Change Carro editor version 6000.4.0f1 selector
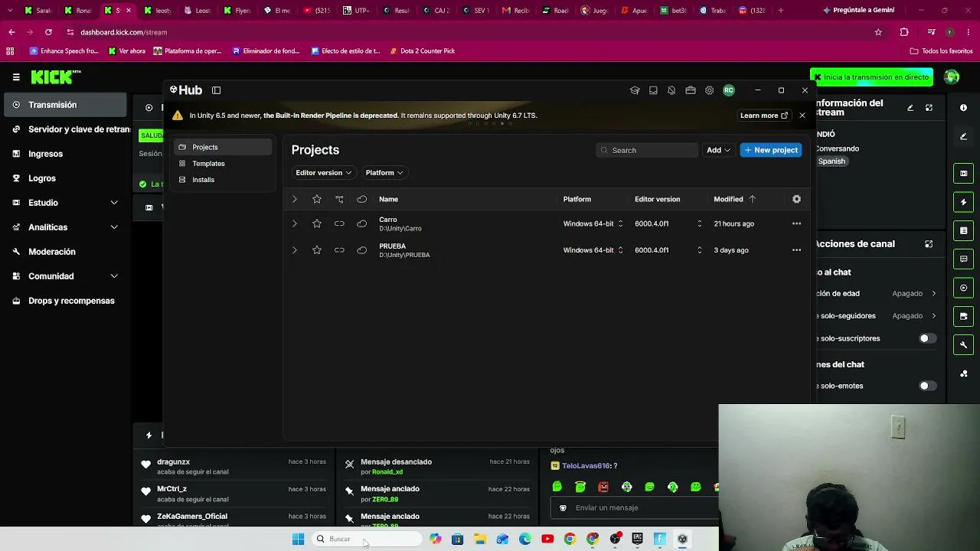980x551 pixels. tap(668, 223)
